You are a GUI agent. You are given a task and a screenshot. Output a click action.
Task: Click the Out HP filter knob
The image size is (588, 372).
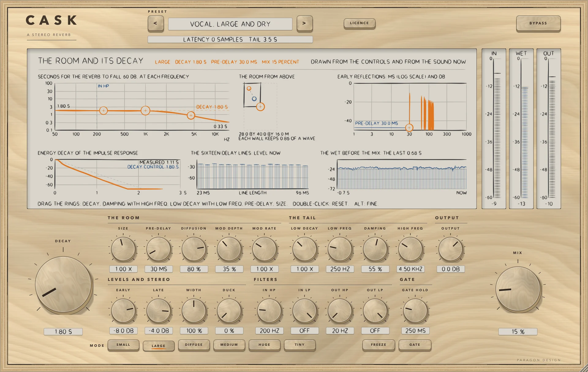point(340,311)
